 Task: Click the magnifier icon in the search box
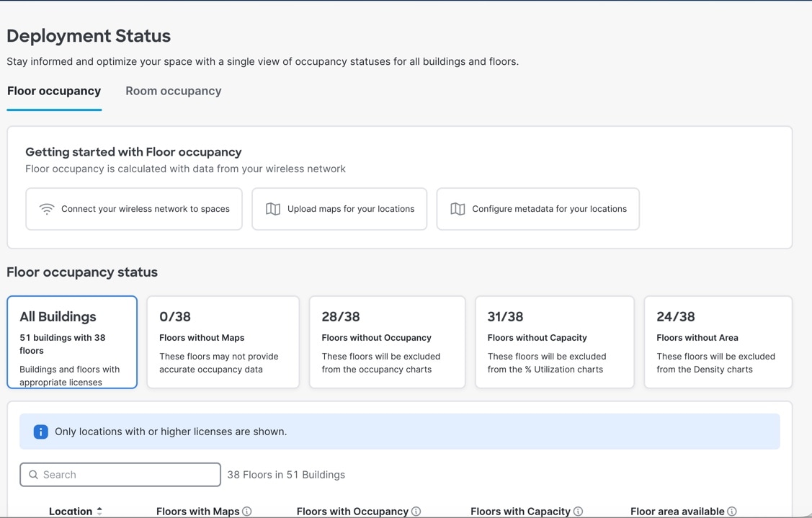click(33, 475)
